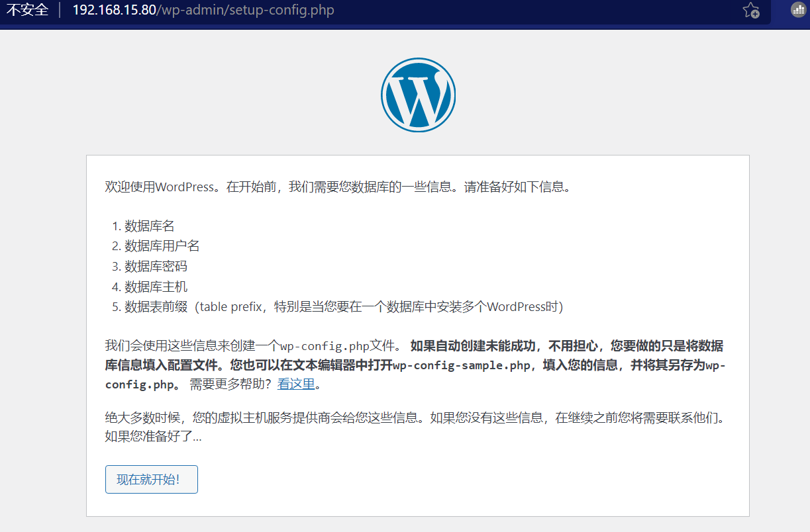810x532 pixels.
Task: Click the wp-config-sample.php filename text
Action: tap(462, 365)
